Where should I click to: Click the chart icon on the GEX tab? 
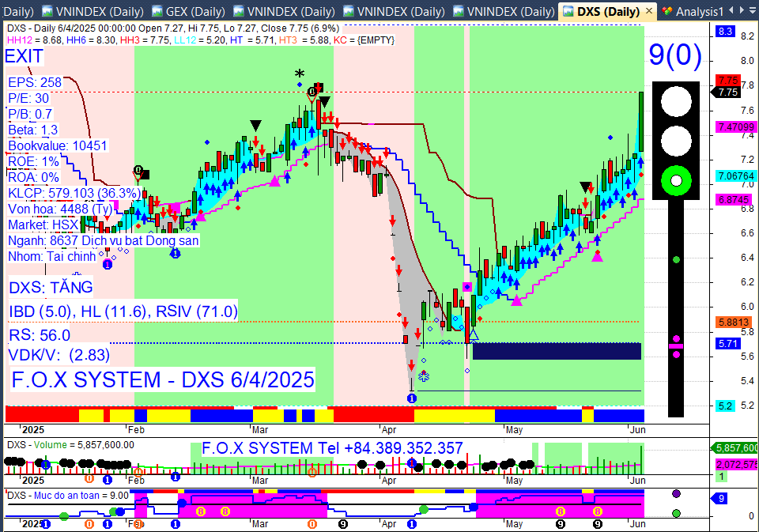tap(157, 10)
